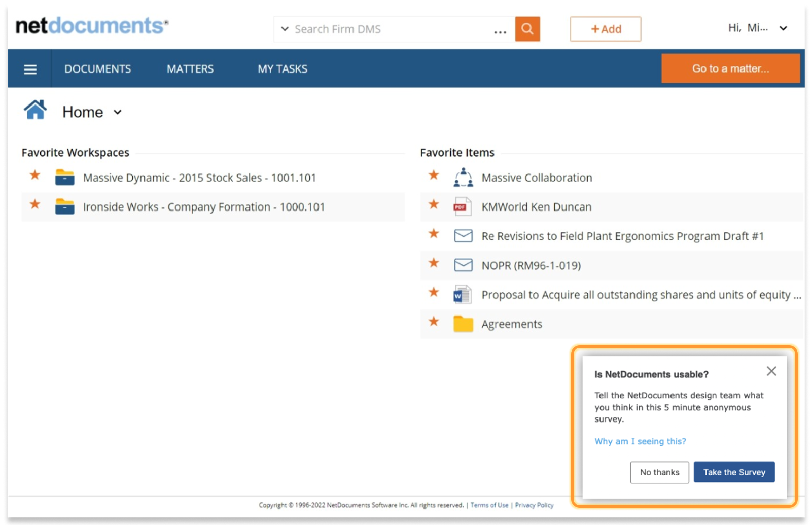
Task: Toggle the favorite star beside Agreements
Action: (x=434, y=322)
